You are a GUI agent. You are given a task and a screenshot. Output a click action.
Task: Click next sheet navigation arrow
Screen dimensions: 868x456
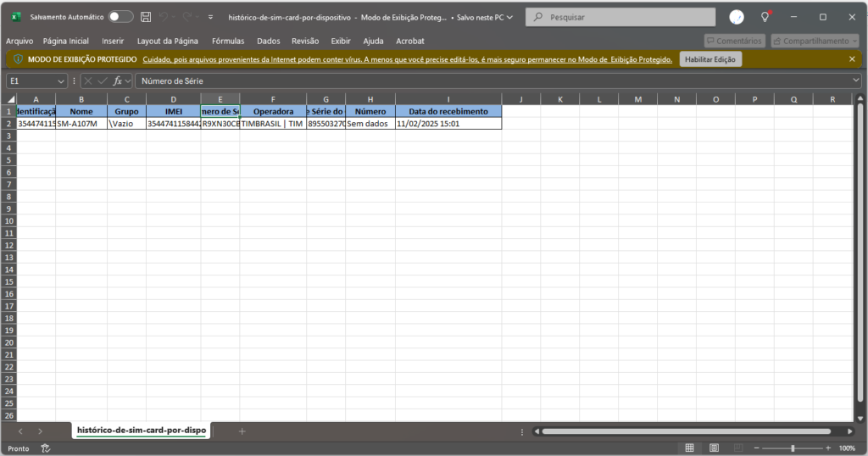[x=41, y=431]
